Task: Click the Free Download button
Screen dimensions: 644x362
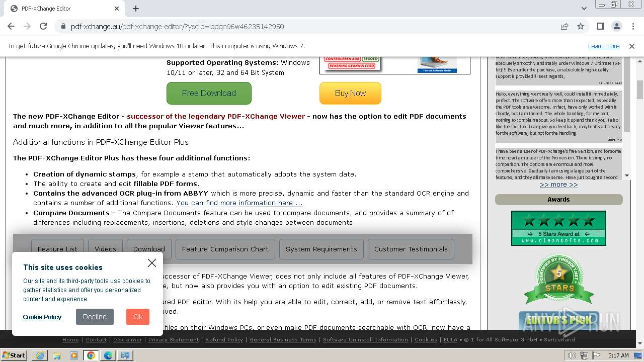Action: [209, 93]
